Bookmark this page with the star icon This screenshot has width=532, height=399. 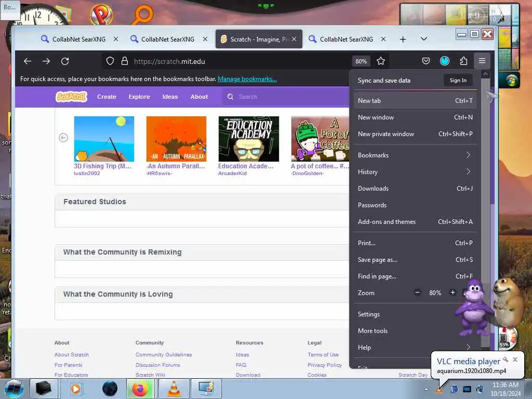click(381, 61)
